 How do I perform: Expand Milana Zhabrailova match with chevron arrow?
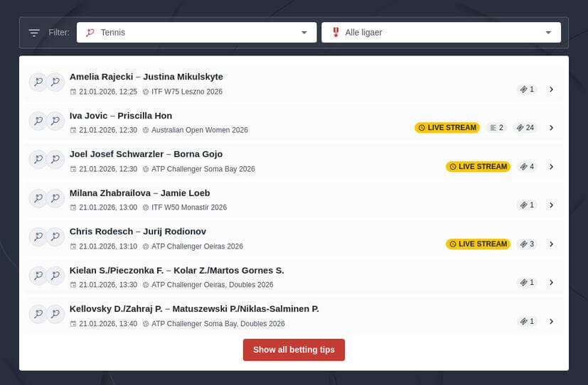[x=551, y=205]
